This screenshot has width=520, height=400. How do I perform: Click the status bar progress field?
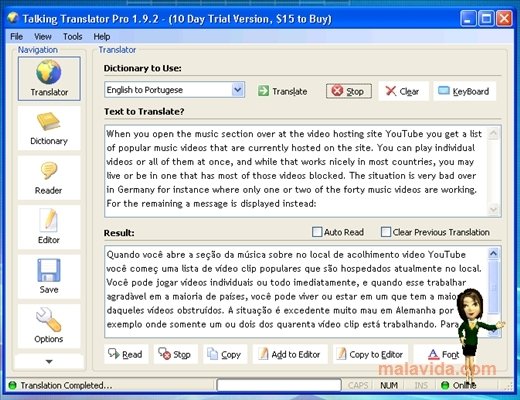[x=279, y=385]
